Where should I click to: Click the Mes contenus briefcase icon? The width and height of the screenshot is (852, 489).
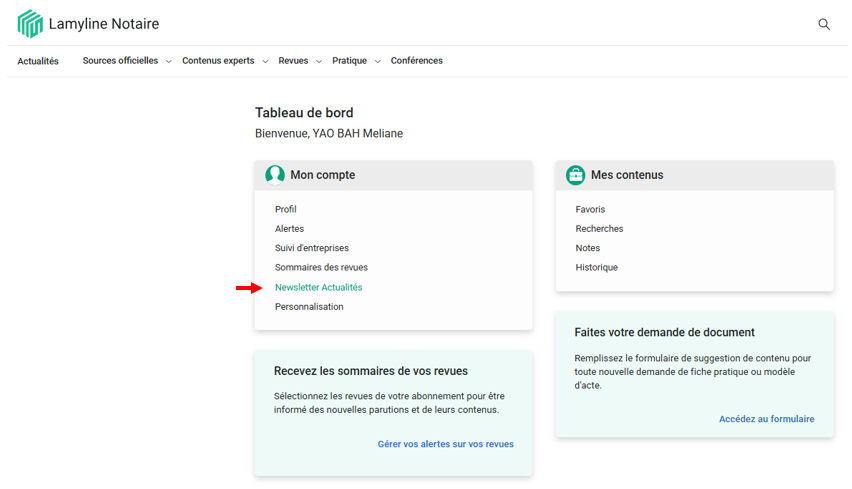[575, 175]
